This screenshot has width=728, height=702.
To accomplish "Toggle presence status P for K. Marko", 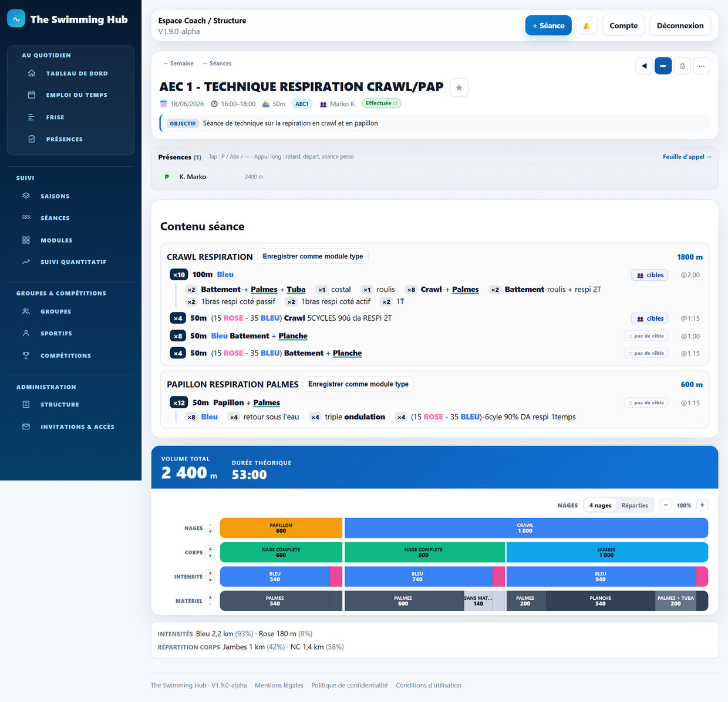I will [167, 177].
